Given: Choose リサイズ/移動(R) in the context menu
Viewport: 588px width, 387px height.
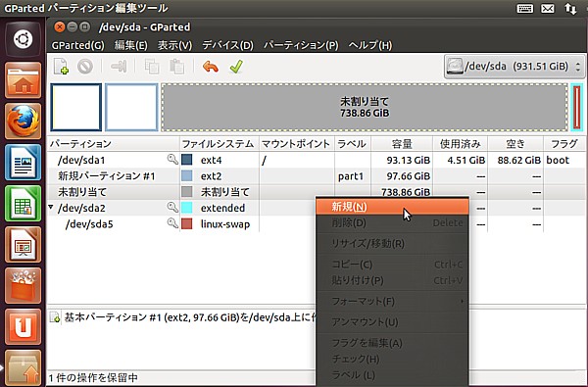Looking at the screenshot, I should pyautogui.click(x=392, y=244).
